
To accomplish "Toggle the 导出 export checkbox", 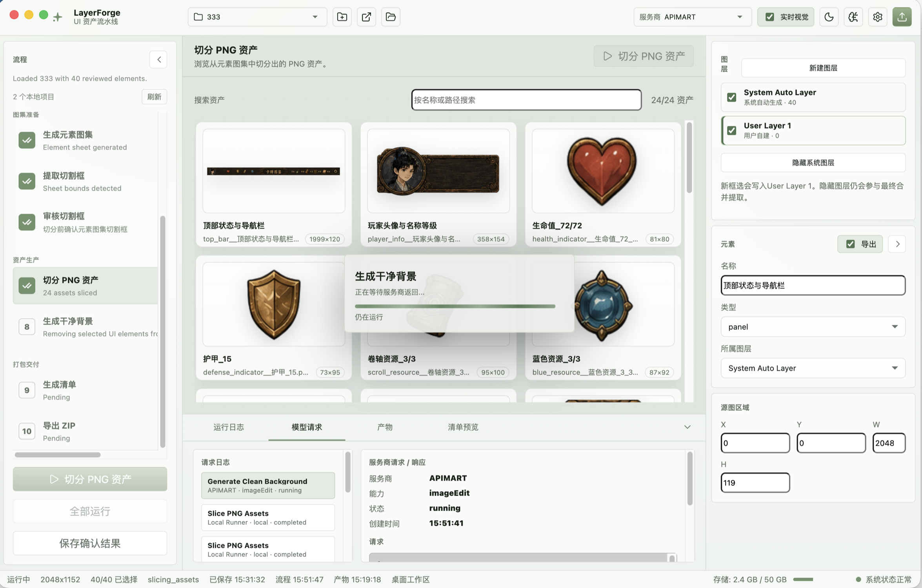I will coord(850,244).
